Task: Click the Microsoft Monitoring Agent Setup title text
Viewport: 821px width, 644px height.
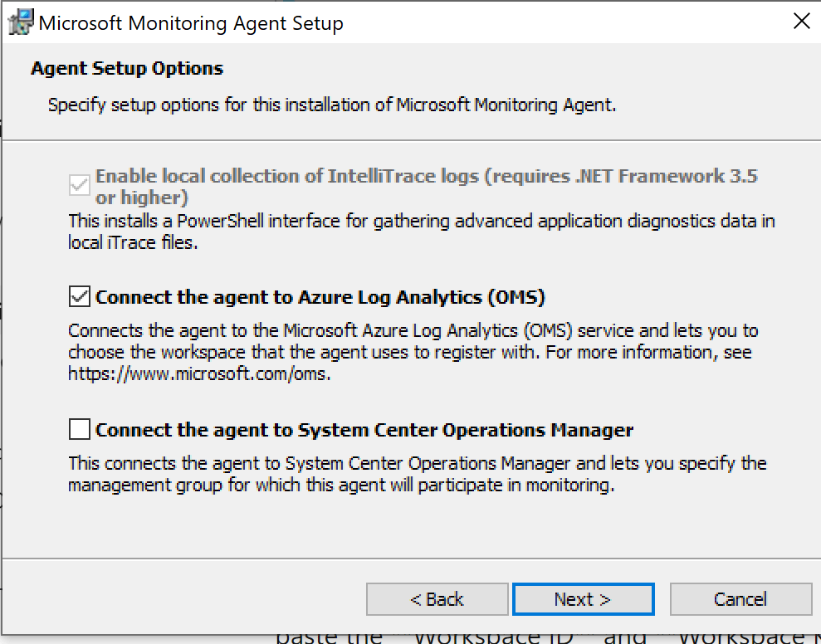Action: [x=191, y=23]
